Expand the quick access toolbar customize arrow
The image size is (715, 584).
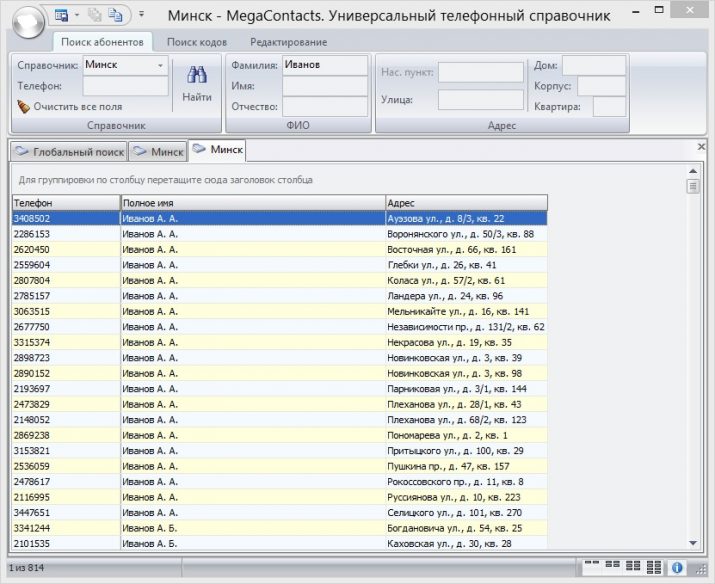tap(141, 15)
